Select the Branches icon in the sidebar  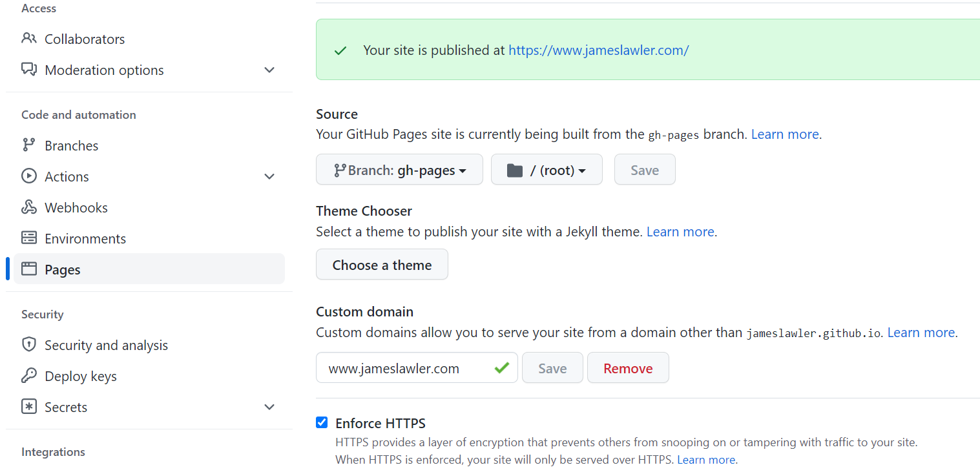pos(29,145)
